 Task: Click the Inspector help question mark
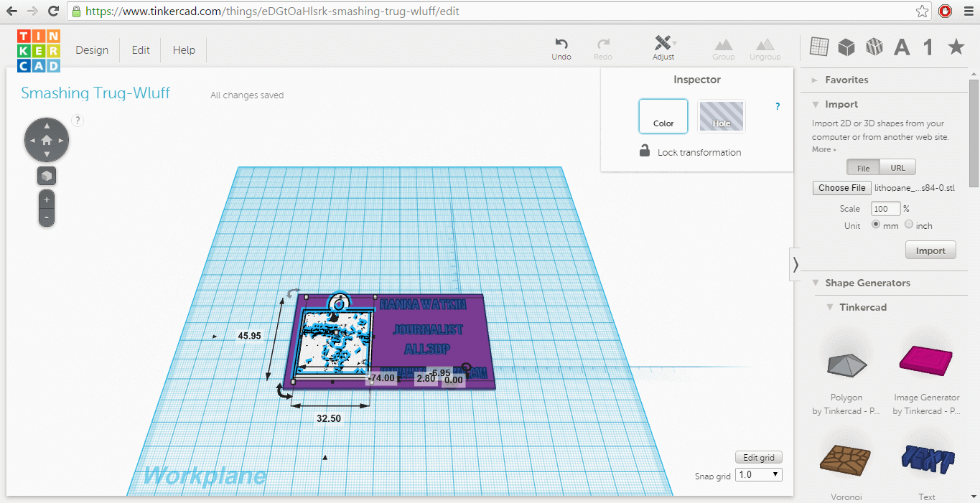[x=778, y=106]
